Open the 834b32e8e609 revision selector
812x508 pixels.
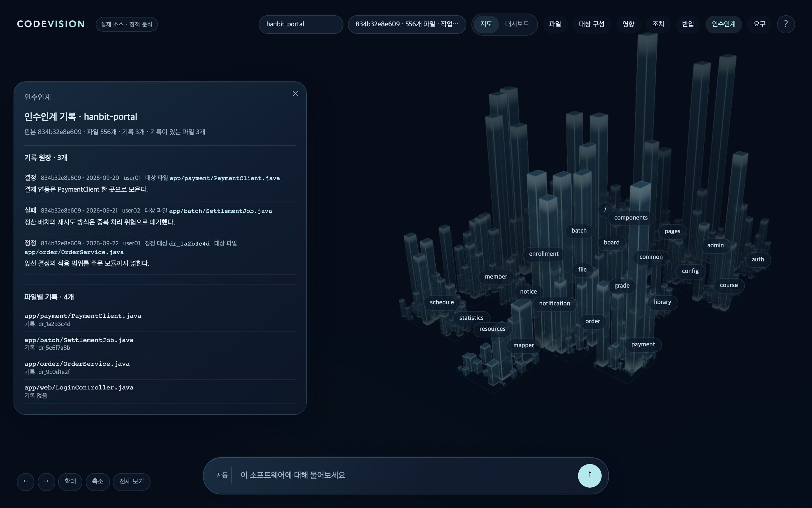[407, 24]
